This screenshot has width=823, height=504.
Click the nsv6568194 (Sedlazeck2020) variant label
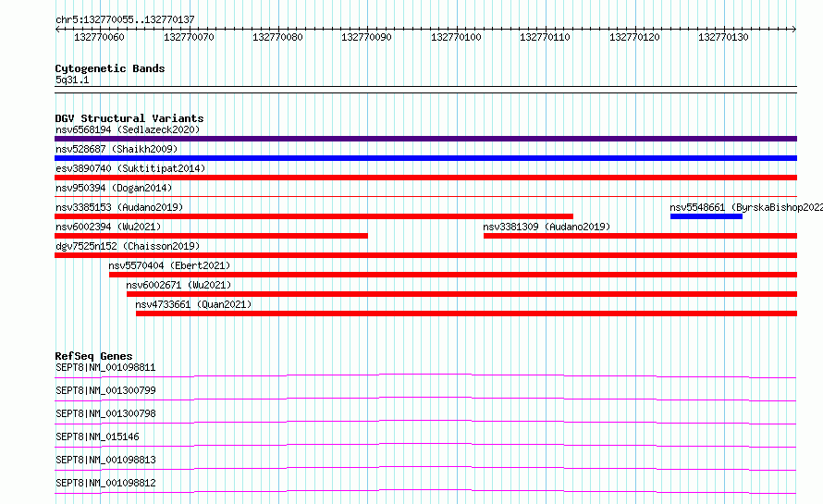click(x=128, y=129)
